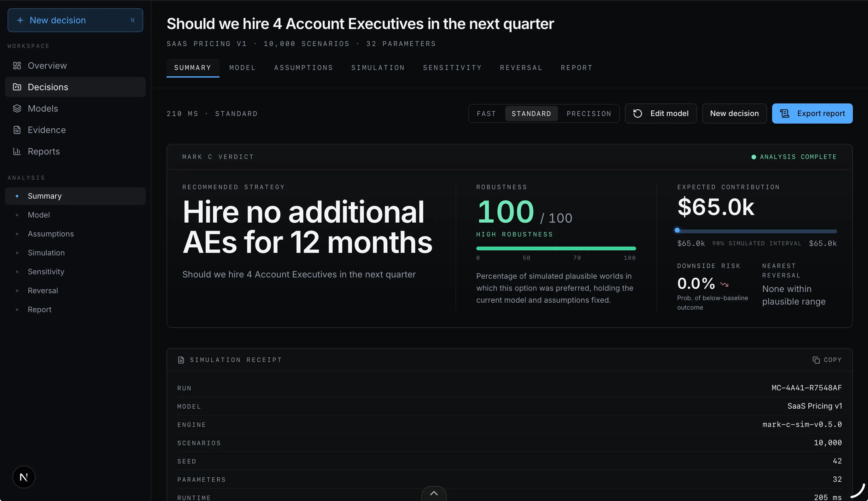
Task: Open Models in the sidebar
Action: tap(75, 108)
